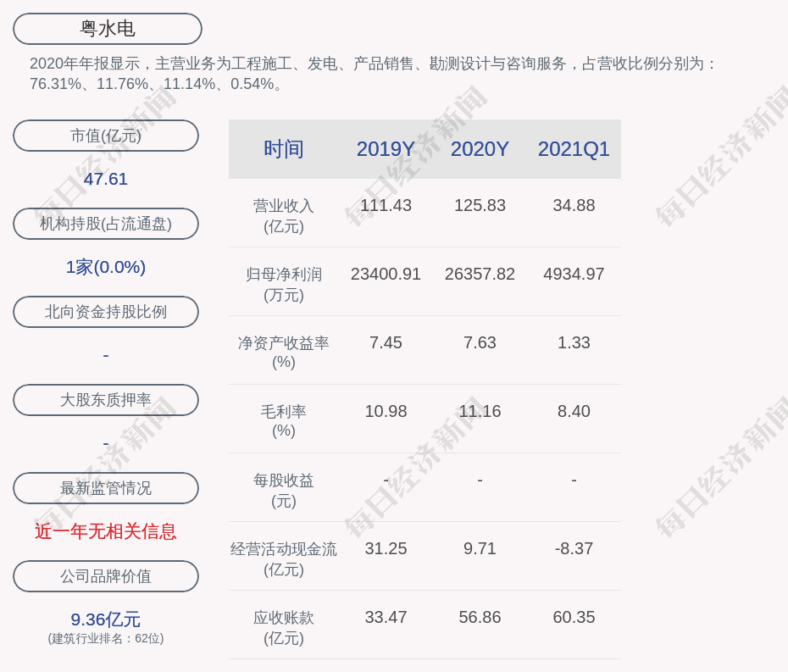Click the 公司品牌价值 label
788x672 pixels.
coord(106,576)
